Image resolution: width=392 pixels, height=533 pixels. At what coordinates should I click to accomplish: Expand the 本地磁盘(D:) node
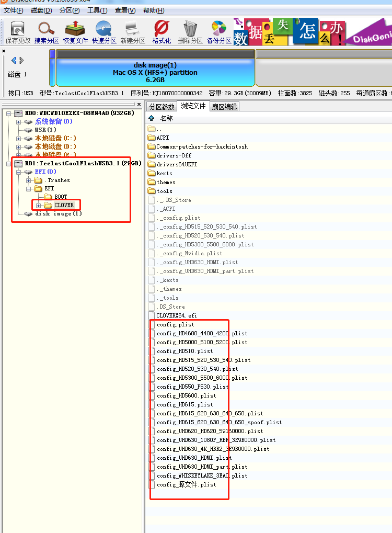coord(18,147)
